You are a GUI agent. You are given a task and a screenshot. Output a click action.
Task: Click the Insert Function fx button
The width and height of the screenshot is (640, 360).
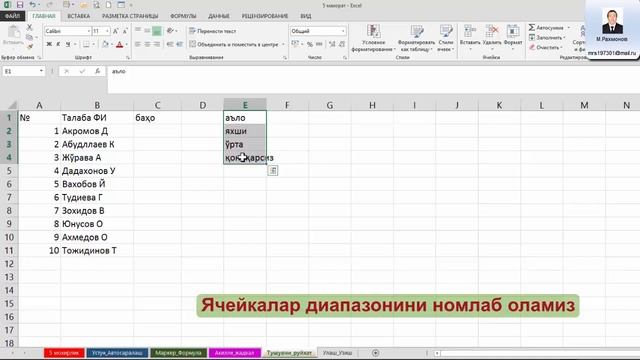[x=98, y=71]
